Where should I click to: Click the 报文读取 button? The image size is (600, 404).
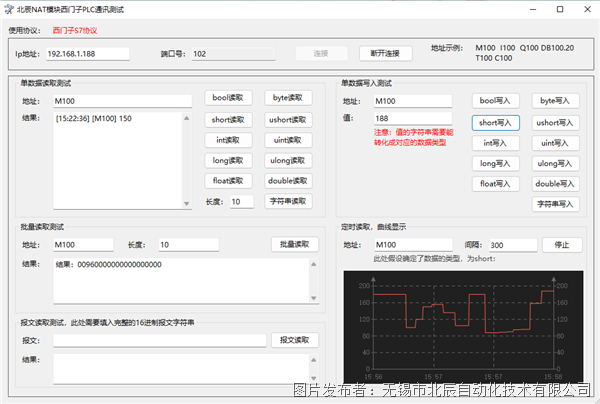click(x=294, y=339)
